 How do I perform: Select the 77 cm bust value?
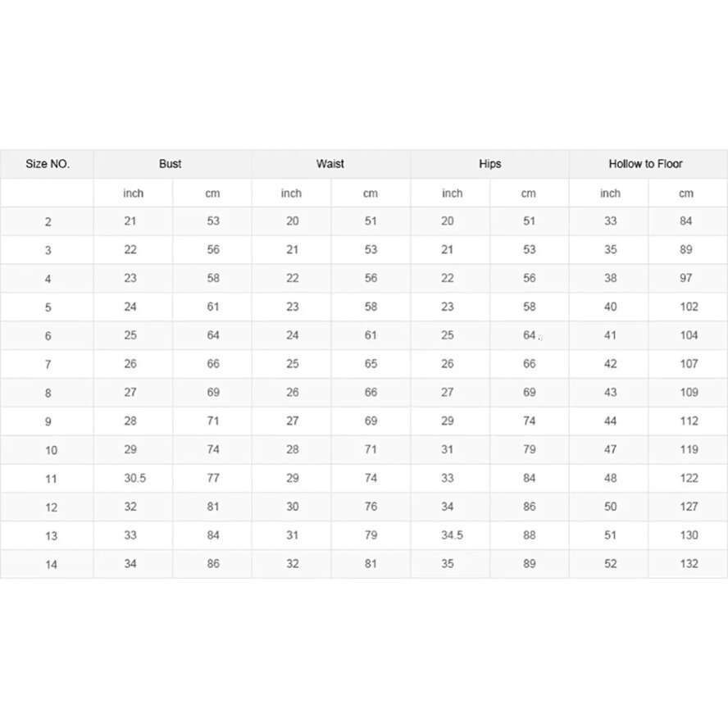(213, 478)
